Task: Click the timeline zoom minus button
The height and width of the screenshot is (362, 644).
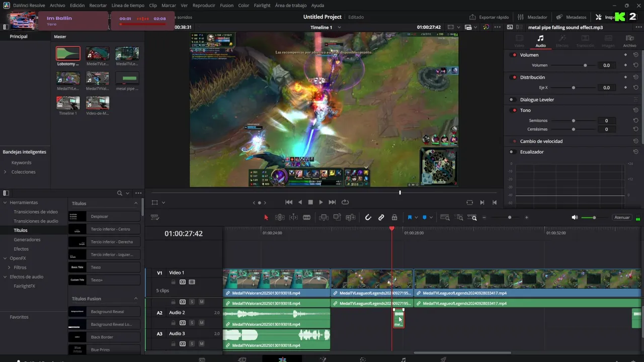Action: [485, 218]
